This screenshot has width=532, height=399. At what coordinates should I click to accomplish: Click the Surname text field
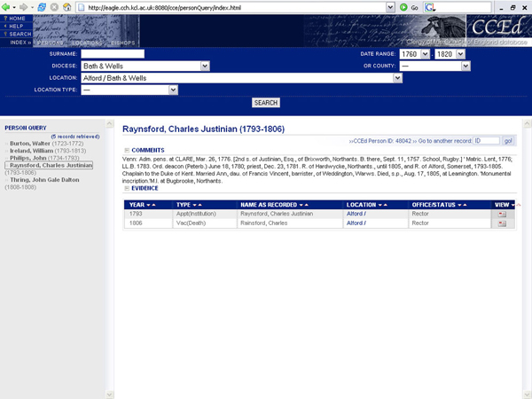click(112, 54)
